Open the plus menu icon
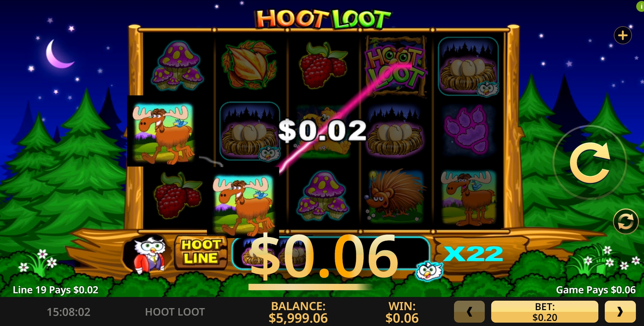644x326 pixels. 623,35
